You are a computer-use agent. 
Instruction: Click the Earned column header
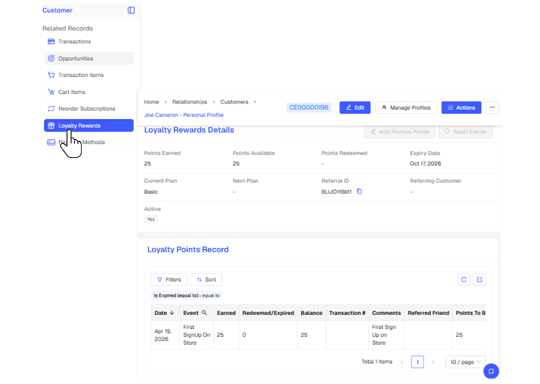point(226,313)
